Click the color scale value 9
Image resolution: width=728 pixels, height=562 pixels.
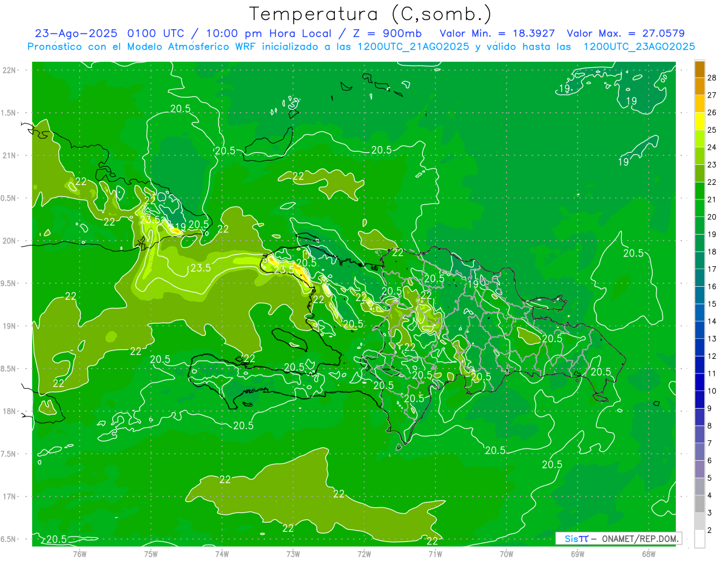710,408
